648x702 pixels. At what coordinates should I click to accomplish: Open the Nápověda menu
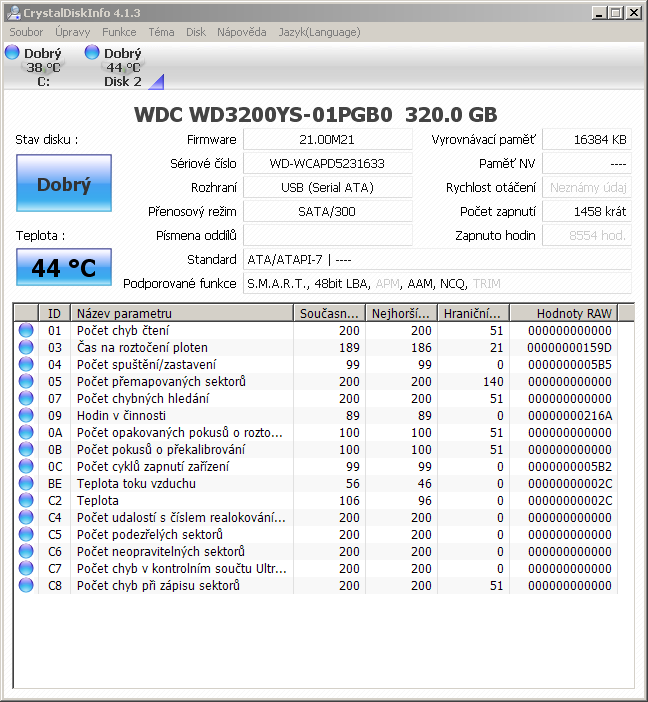(242, 32)
